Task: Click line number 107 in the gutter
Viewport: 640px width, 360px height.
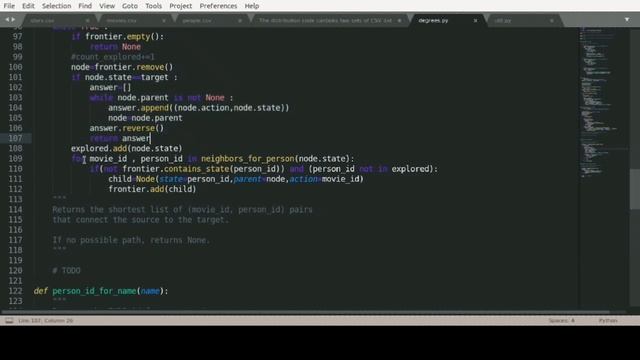Action: (x=16, y=138)
